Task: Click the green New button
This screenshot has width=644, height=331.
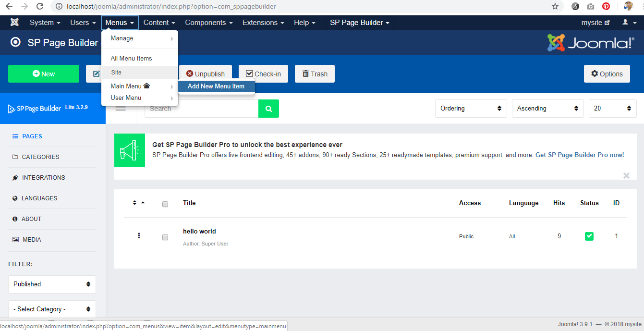Action: (44, 74)
